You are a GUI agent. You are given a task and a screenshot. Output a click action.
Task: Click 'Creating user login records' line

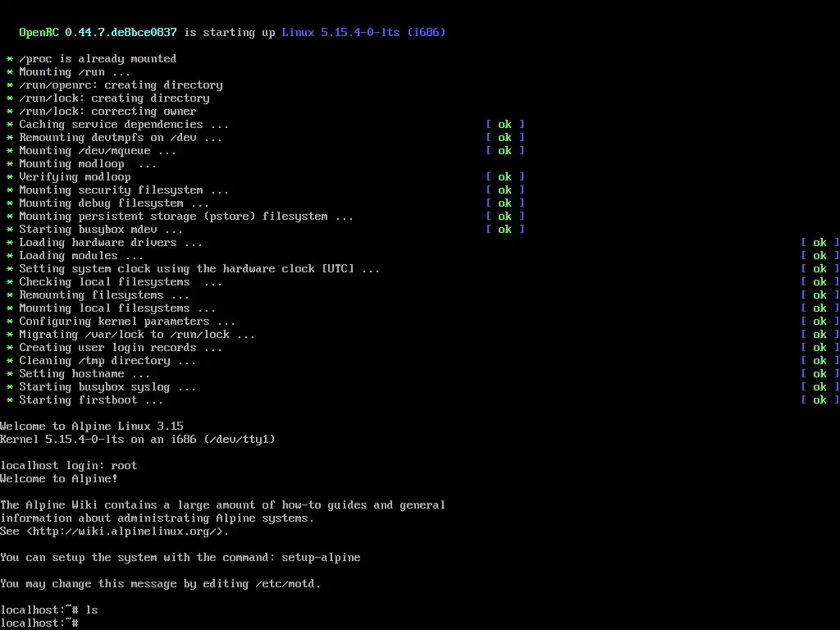121,347
